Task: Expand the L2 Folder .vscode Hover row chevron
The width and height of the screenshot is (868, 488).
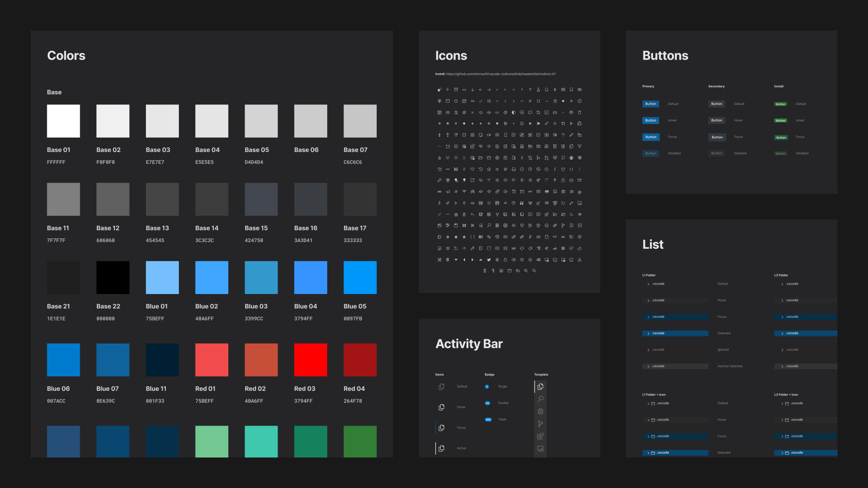Action: 782,301
